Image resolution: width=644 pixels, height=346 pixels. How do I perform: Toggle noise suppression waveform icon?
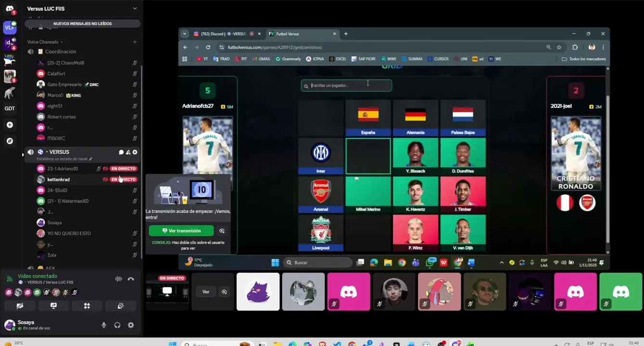pyautogui.click(x=118, y=279)
